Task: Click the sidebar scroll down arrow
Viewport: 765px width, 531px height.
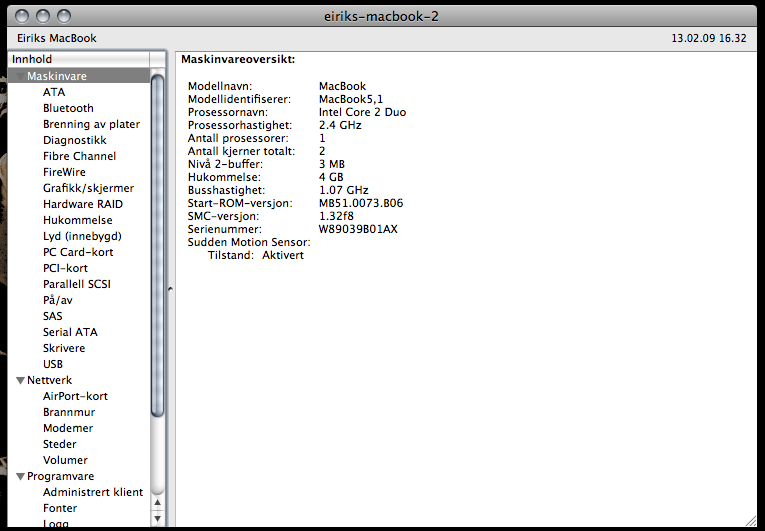Action: [157, 520]
